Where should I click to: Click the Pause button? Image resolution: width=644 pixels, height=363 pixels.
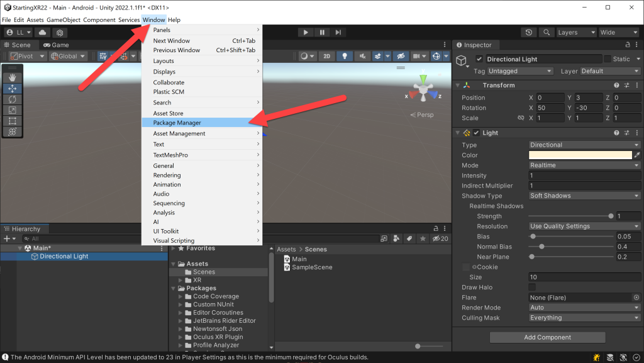point(322,33)
